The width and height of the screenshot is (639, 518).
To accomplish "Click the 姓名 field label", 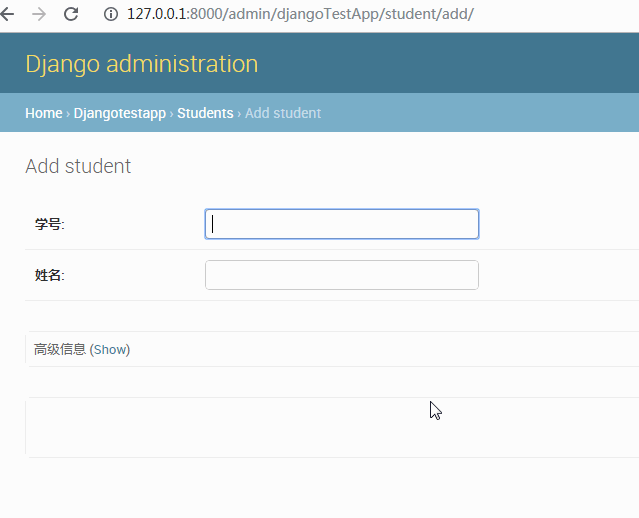I will point(50,275).
